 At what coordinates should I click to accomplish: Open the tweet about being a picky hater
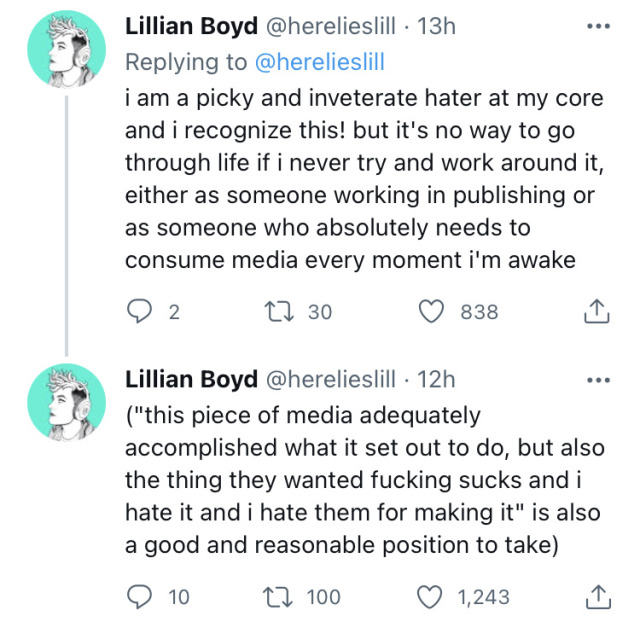[x=360, y=178]
